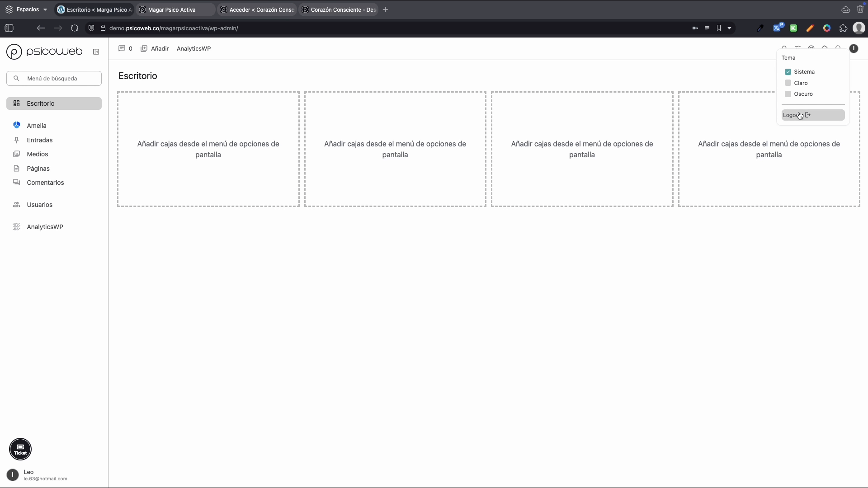Switch to the Magar Psico Activa tab
The width and height of the screenshot is (868, 488).
(172, 9)
